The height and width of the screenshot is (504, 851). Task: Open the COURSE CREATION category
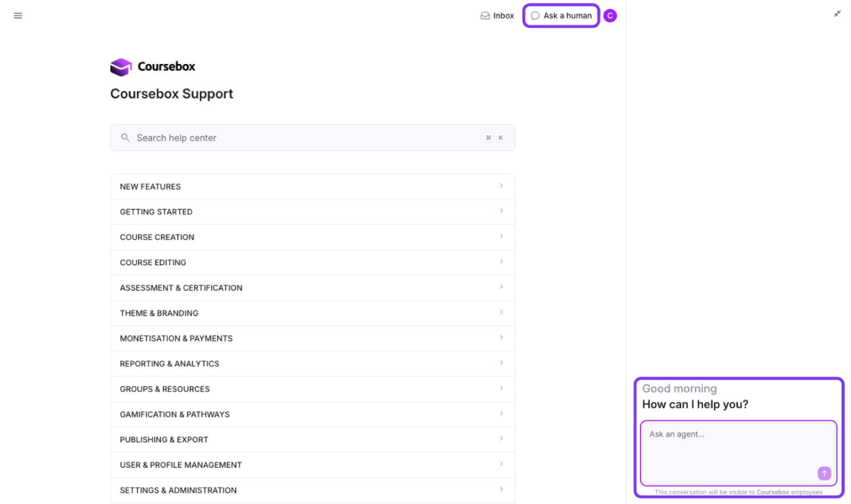coord(313,237)
